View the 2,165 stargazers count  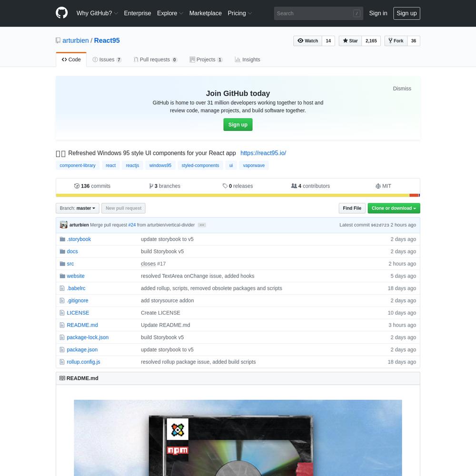point(371,41)
